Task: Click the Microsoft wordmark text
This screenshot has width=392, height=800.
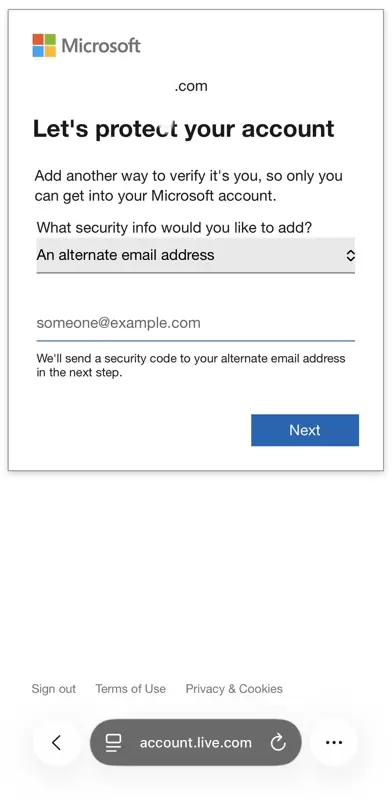Action: [x=101, y=45]
